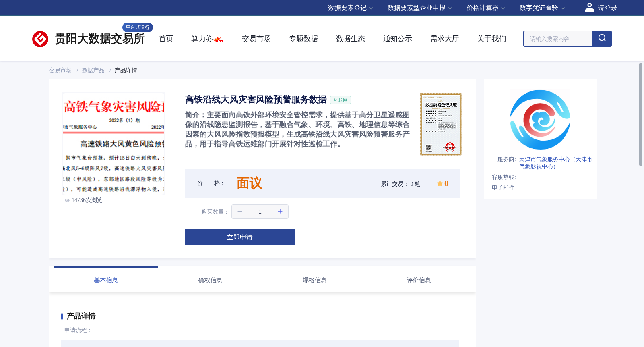Open the 算力券 menu item
This screenshot has width=644, height=347.
pyautogui.click(x=202, y=39)
